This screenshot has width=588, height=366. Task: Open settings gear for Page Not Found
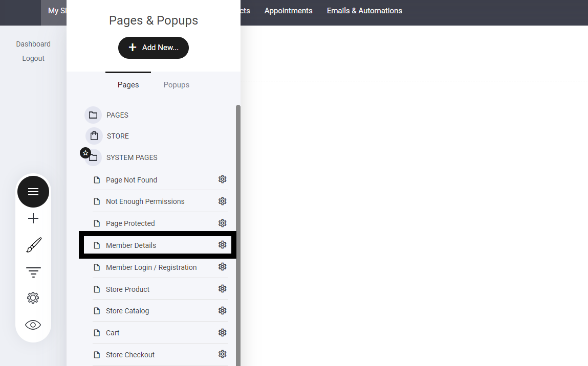[222, 179]
